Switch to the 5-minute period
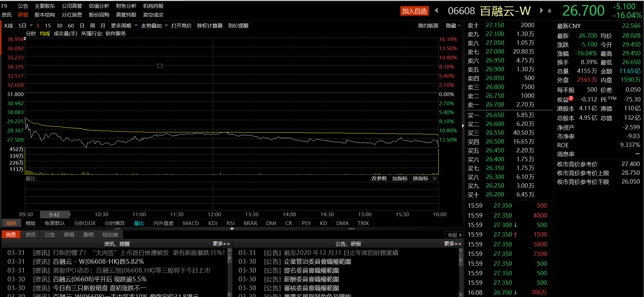Screen dimensions: 644x297 [x=38, y=26]
